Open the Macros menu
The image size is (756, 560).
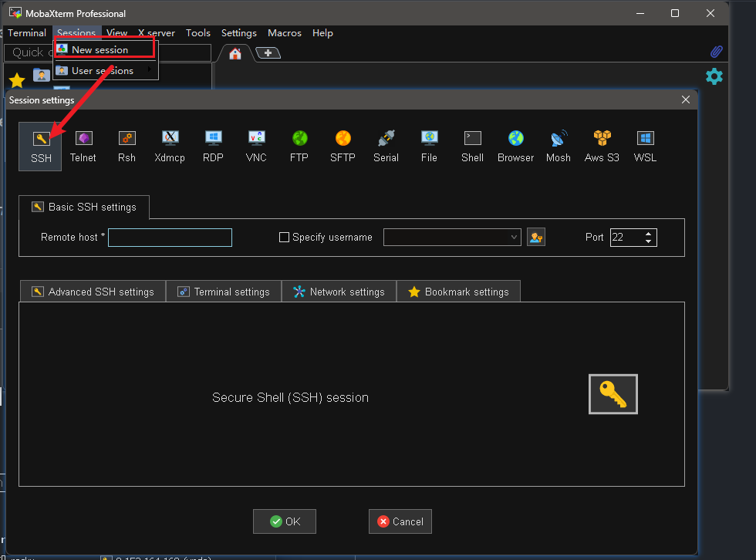pos(285,32)
